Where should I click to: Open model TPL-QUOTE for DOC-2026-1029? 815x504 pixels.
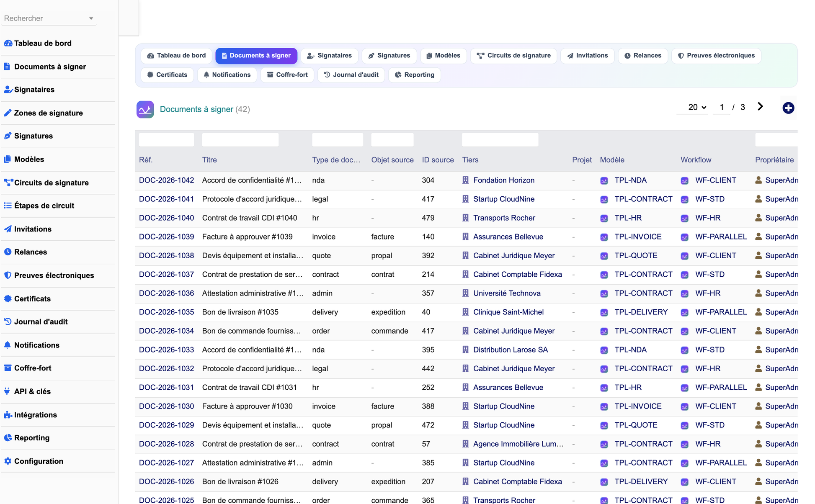(636, 425)
